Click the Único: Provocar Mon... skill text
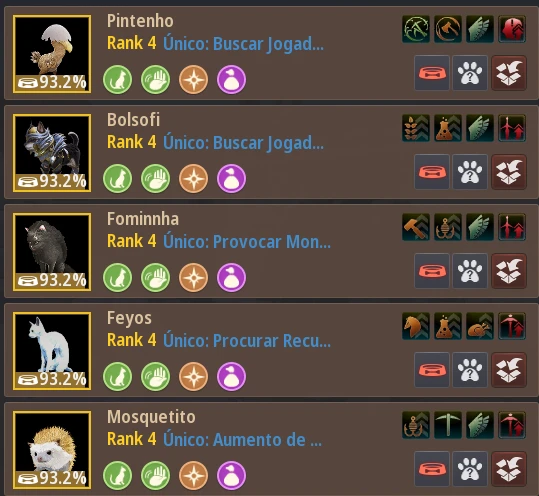This screenshot has height=496, width=539. [247, 242]
